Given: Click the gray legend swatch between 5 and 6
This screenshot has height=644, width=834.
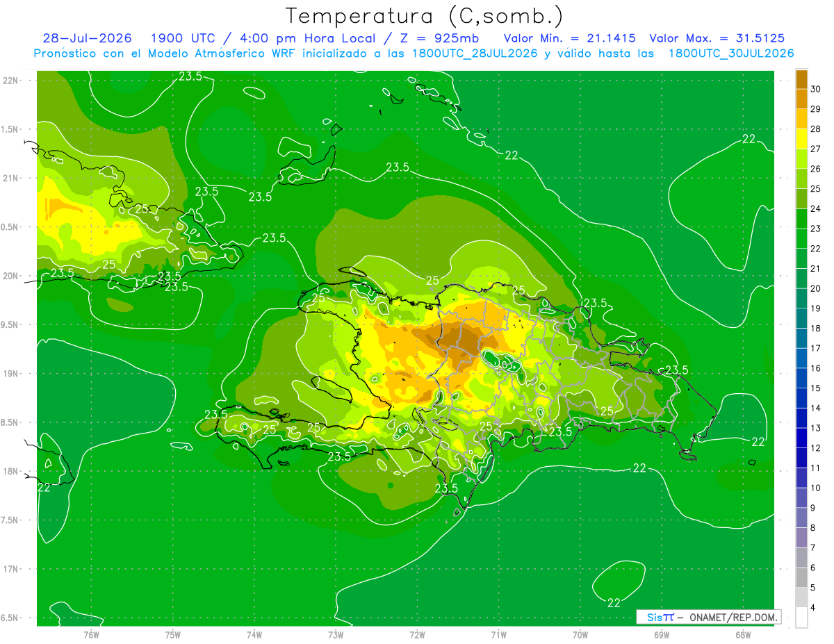Looking at the screenshot, I should pyautogui.click(x=801, y=577).
